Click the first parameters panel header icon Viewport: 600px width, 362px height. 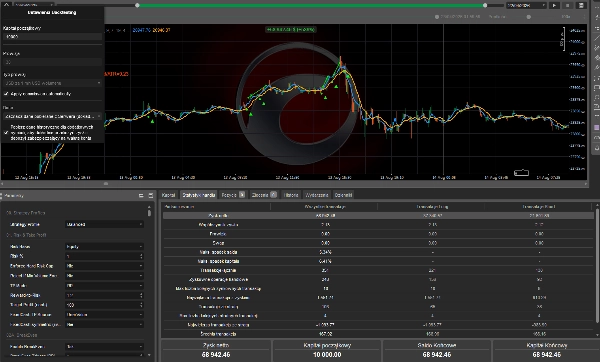tap(141, 196)
